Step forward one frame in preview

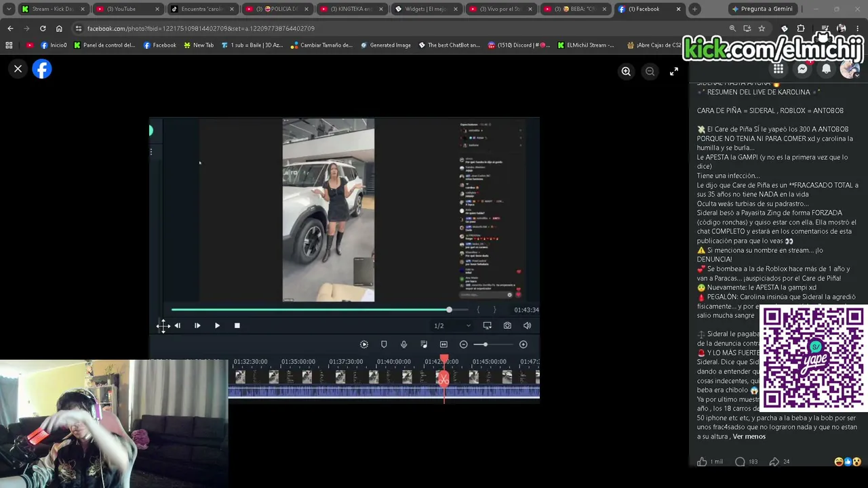click(x=197, y=326)
